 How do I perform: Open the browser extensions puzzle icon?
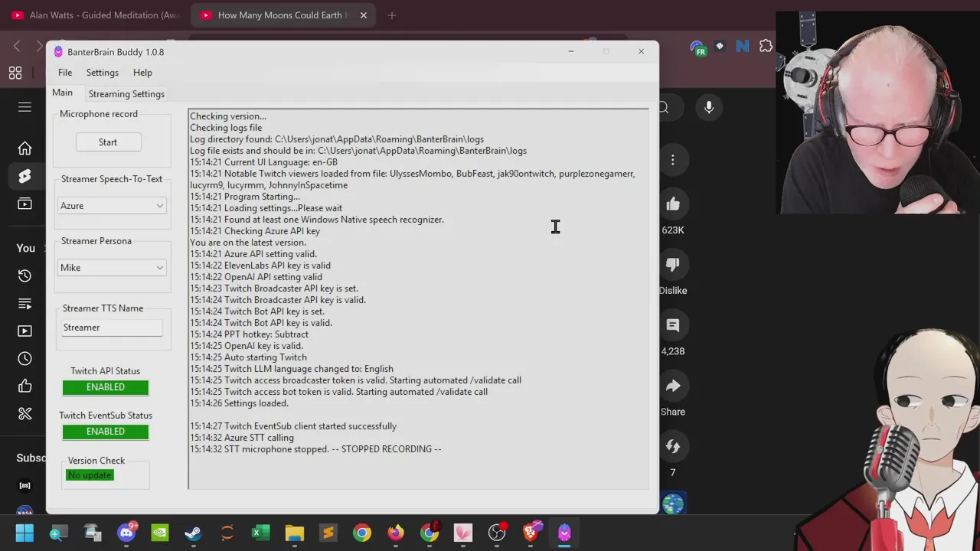tap(766, 47)
